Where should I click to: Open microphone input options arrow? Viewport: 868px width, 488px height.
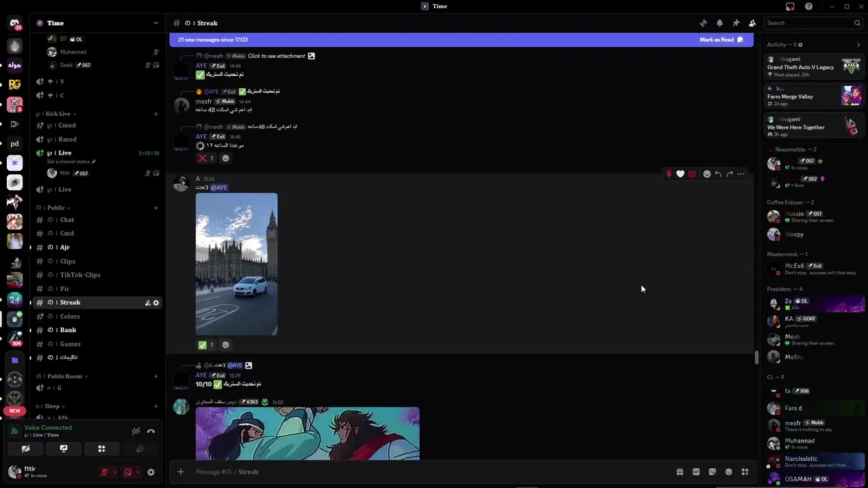(115, 472)
